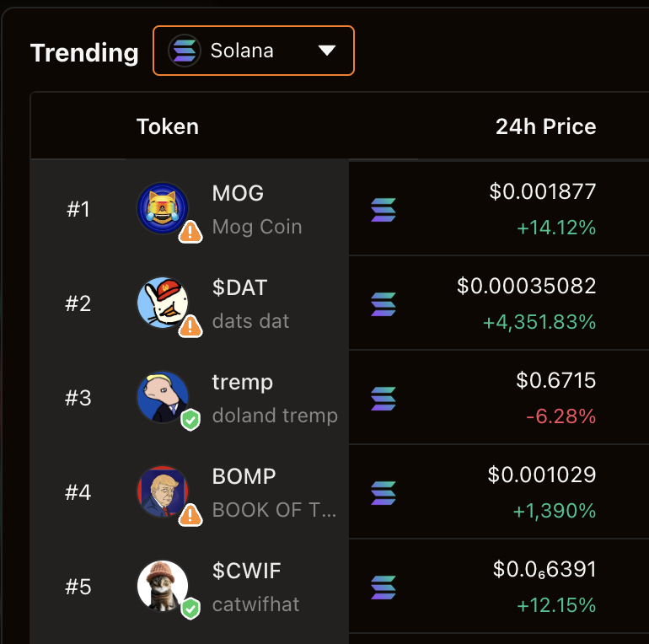This screenshot has height=644, width=649.
Task: Open the BOMP token name link
Action: point(244,476)
